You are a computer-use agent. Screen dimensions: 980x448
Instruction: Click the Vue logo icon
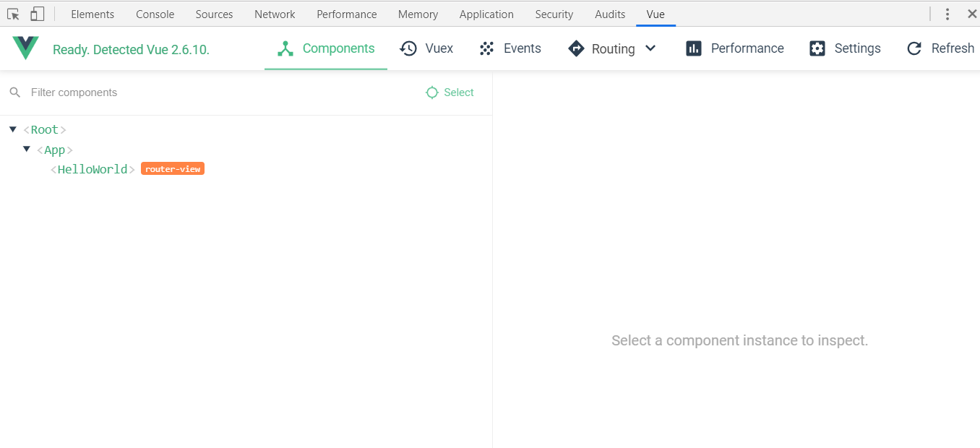coord(25,48)
